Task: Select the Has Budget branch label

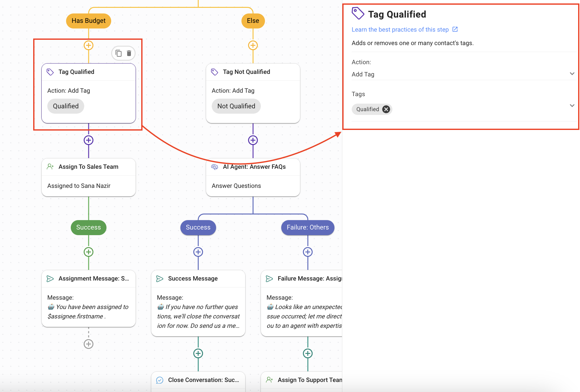Action: tap(89, 21)
